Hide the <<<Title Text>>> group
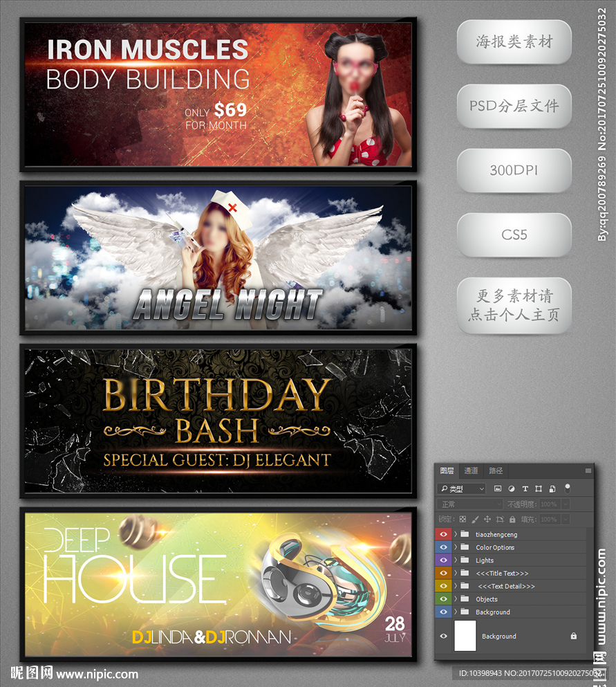The width and height of the screenshot is (616, 687). 443,573
